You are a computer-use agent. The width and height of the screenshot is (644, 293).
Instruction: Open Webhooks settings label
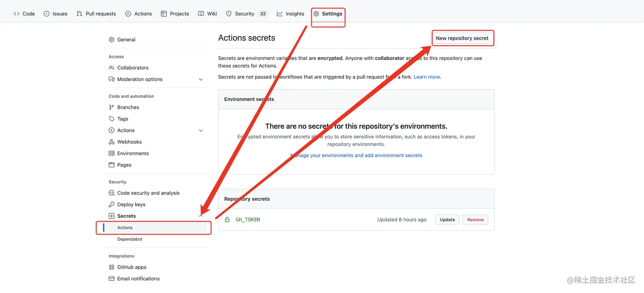click(x=129, y=142)
